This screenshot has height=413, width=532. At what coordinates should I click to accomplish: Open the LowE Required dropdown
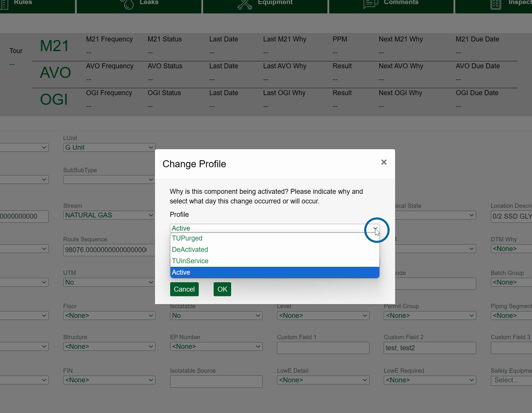point(430,380)
